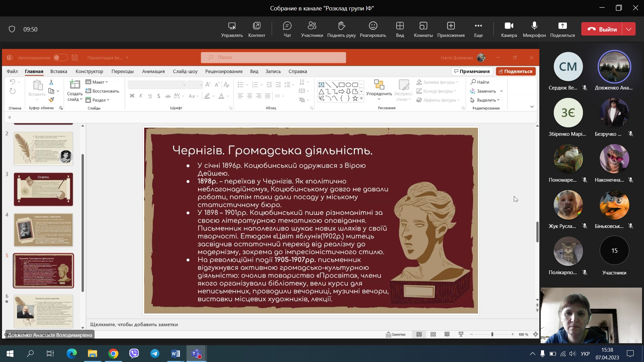Toggle the microphone mute
This screenshot has width=644, height=362.
pos(534,29)
